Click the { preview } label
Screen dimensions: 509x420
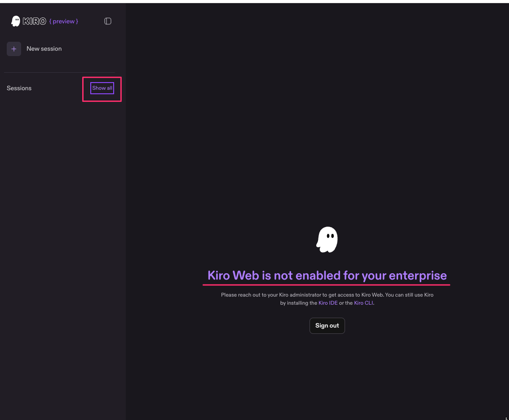[x=64, y=22]
